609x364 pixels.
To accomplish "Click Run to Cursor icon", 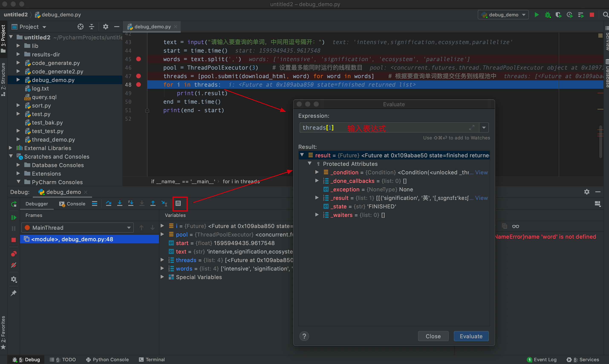I will (164, 203).
